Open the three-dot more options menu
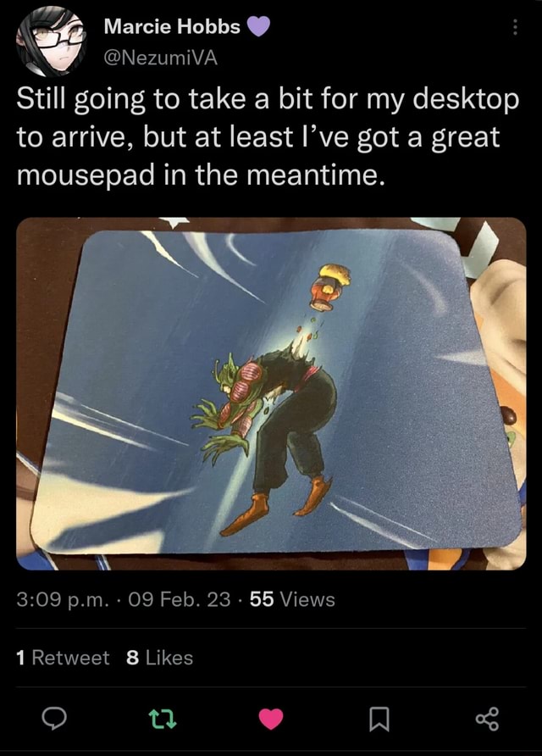 (x=515, y=27)
